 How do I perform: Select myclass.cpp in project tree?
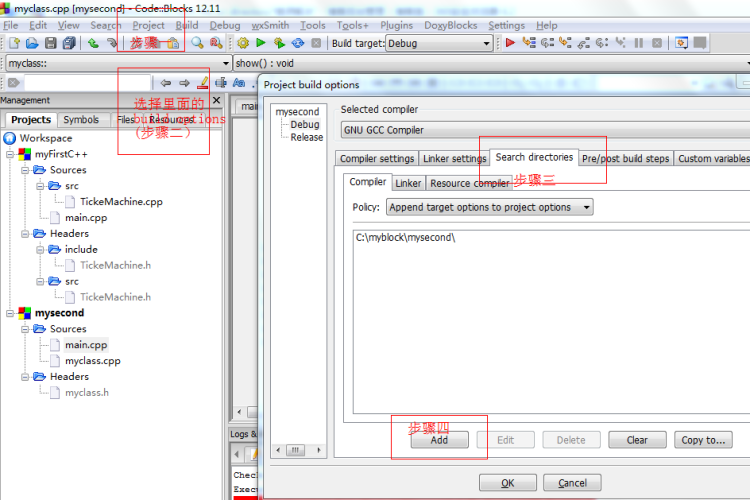(93, 361)
